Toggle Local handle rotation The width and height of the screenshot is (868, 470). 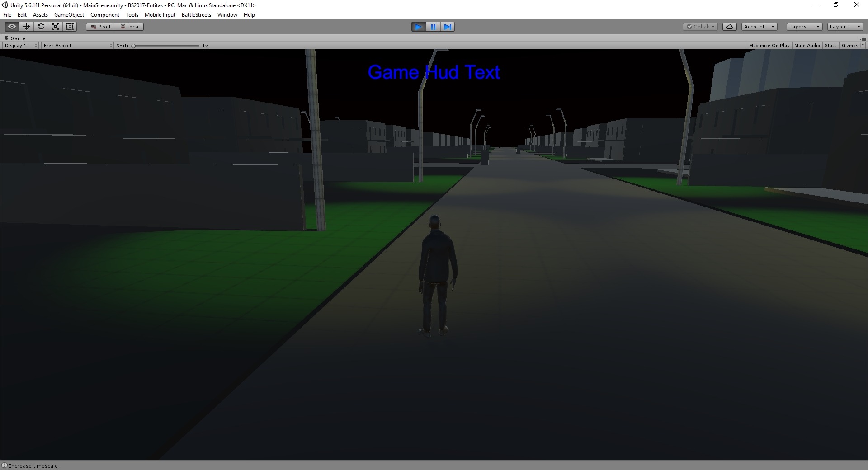coord(130,27)
